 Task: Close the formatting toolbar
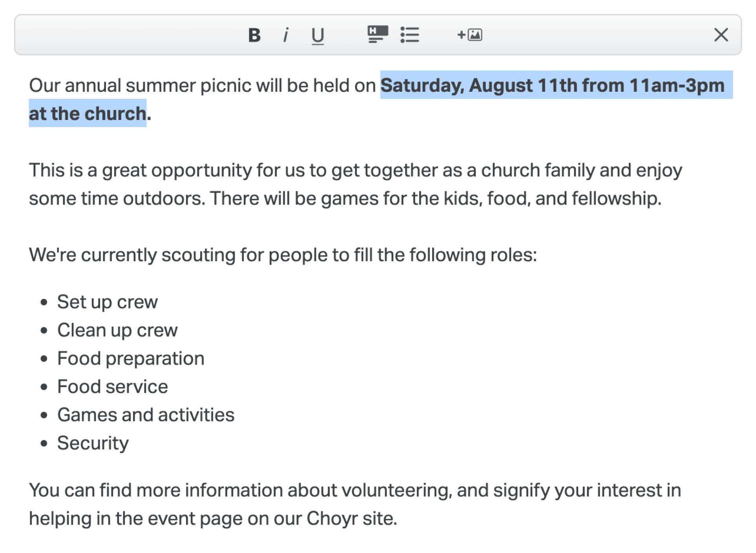[721, 35]
